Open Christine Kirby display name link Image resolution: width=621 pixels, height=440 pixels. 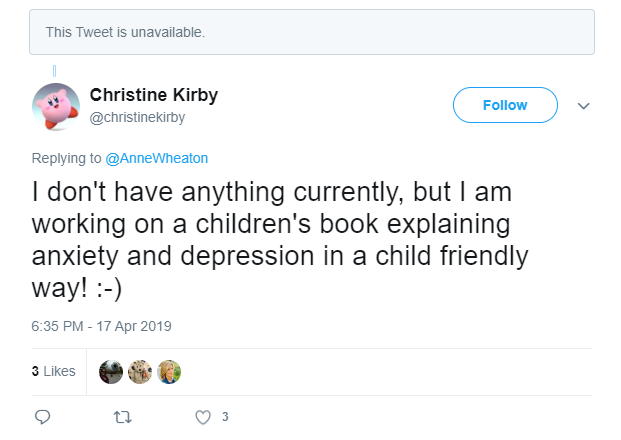point(154,95)
